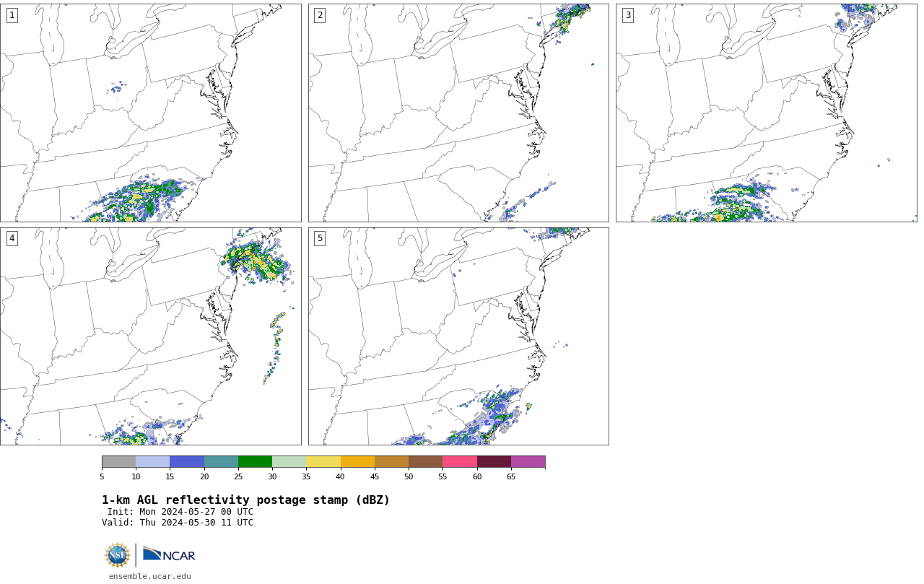Screen dimensions: 924x584
Task: Click the number 3 panel label
Action: [628, 15]
